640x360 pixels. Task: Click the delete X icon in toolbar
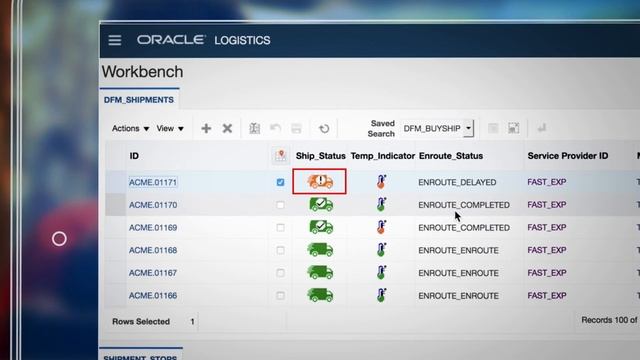coord(227,129)
